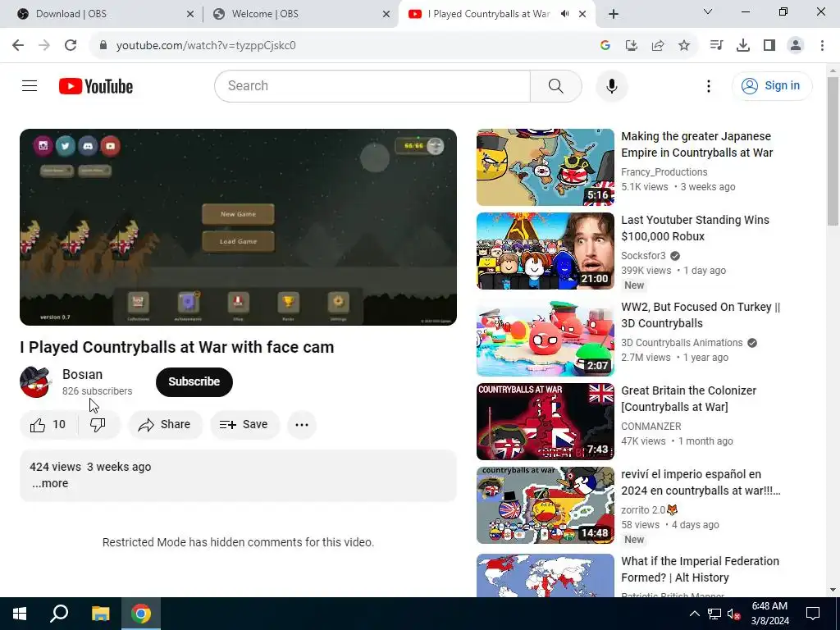Switch to Download | OBS tab

[x=100, y=14]
